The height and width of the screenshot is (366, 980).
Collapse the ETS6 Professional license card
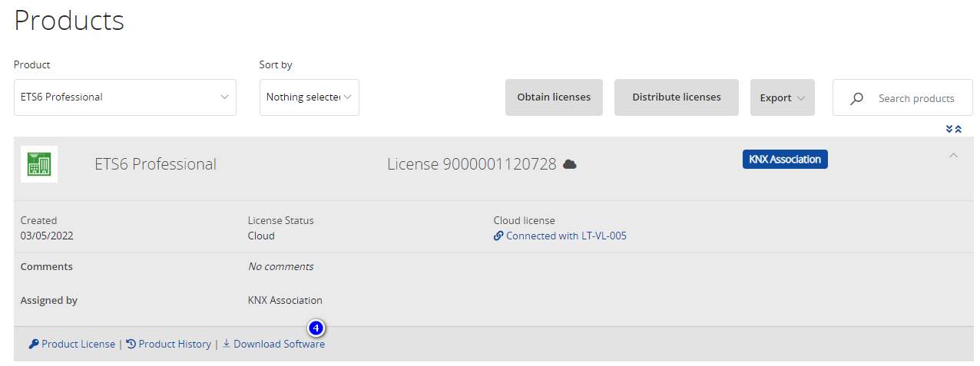953,156
